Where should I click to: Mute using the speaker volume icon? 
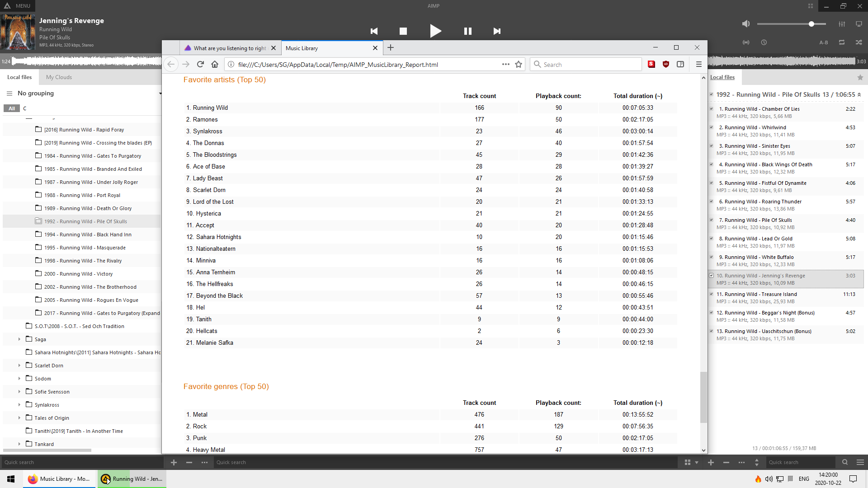click(746, 24)
